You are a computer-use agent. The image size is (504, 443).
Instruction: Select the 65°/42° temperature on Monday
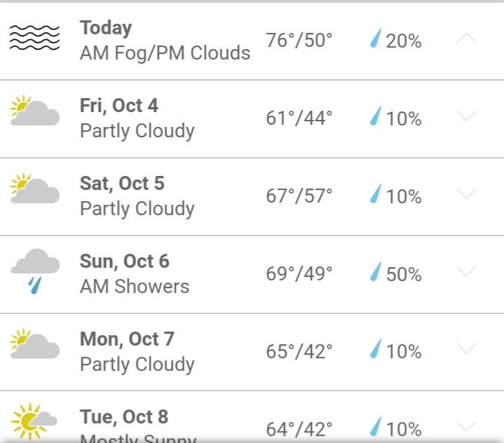pos(299,351)
